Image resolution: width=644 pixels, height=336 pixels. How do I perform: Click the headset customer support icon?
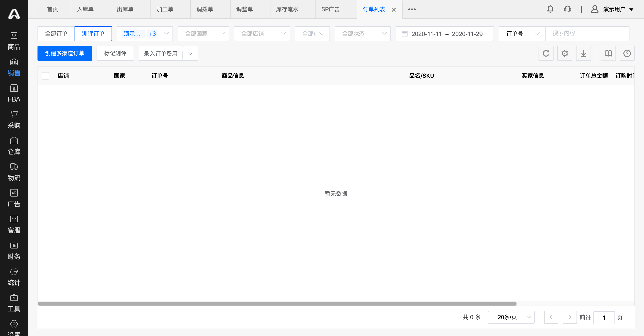coord(568,9)
